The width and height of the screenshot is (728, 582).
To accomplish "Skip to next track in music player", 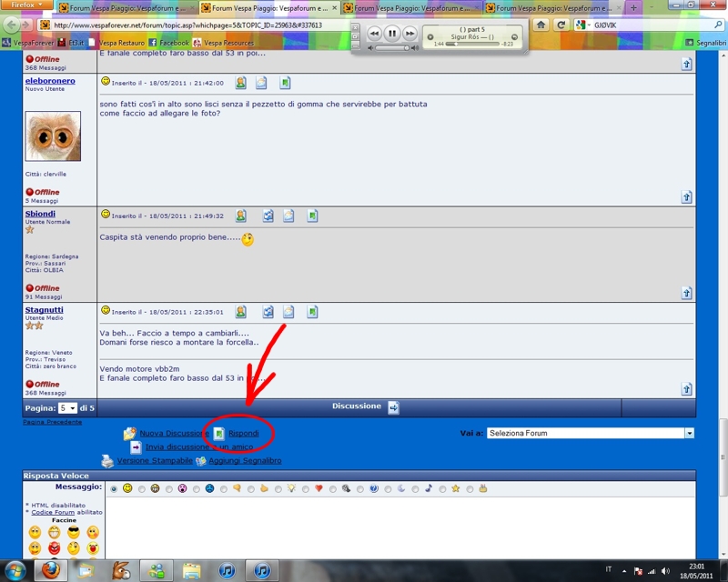I will click(x=409, y=33).
